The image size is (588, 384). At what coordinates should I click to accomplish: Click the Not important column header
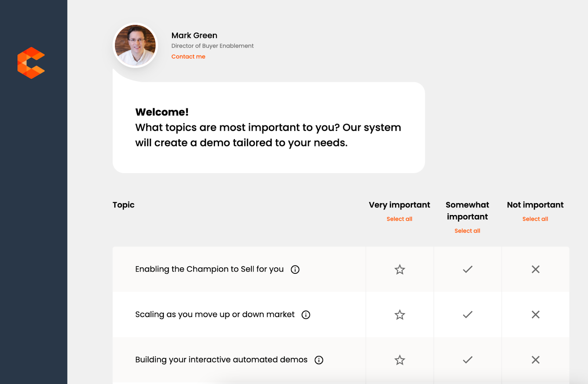pyautogui.click(x=535, y=205)
